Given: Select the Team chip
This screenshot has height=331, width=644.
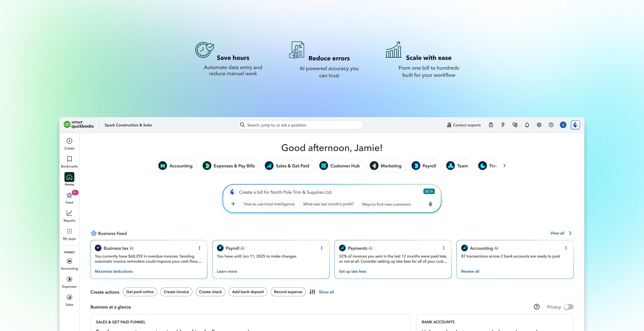Looking at the screenshot, I should click(458, 166).
